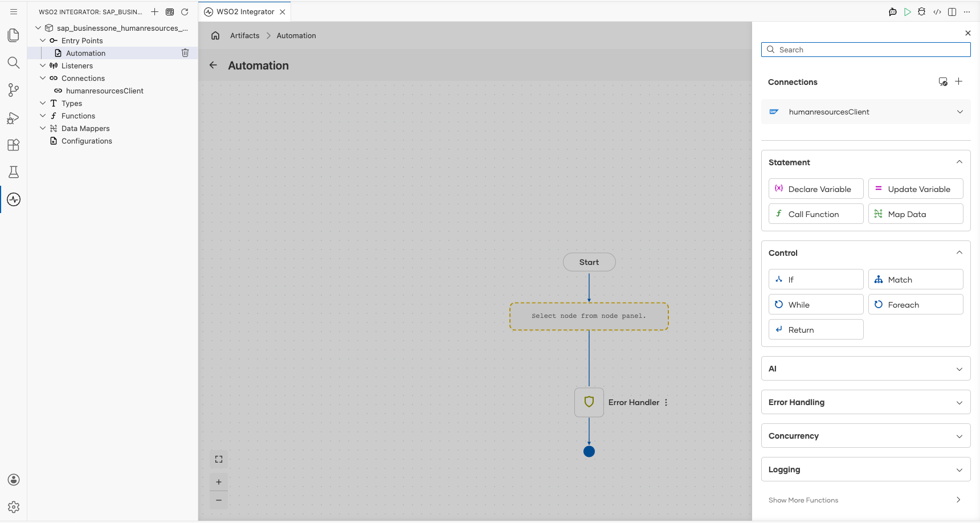The image size is (980, 523).
Task: Show More Functions
Action: 866,500
